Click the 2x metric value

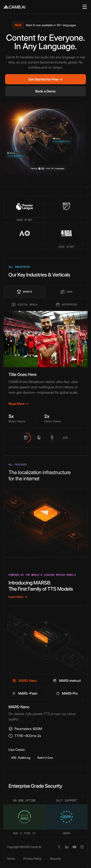click(x=47, y=416)
